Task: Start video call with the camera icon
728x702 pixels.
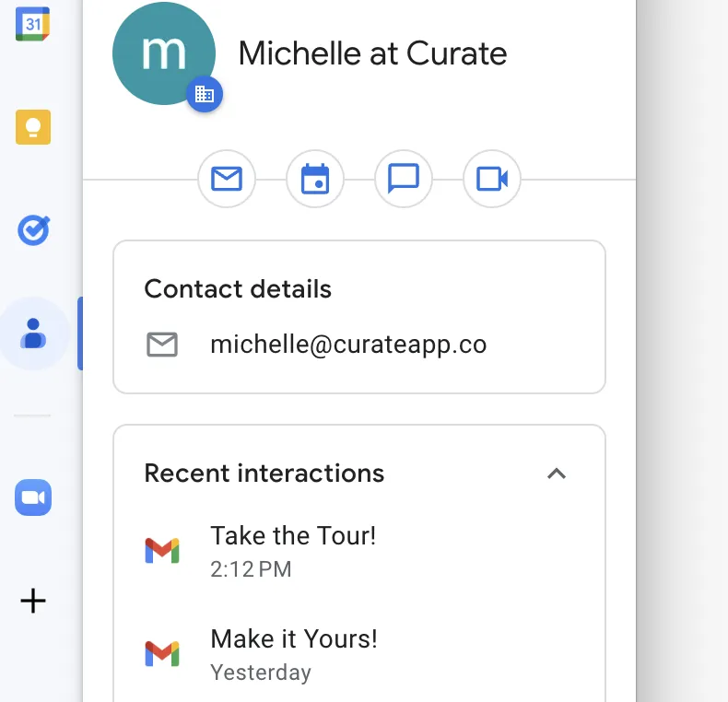Action: [492, 179]
